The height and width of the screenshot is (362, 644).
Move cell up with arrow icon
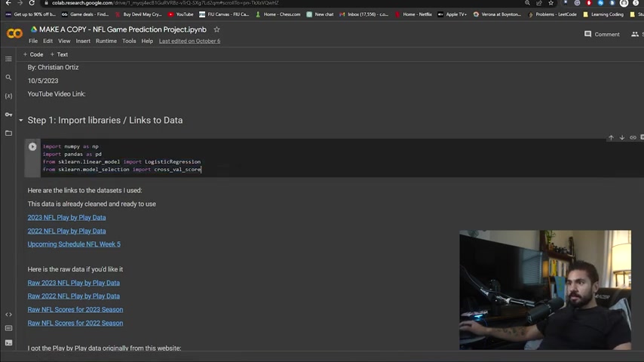click(611, 138)
